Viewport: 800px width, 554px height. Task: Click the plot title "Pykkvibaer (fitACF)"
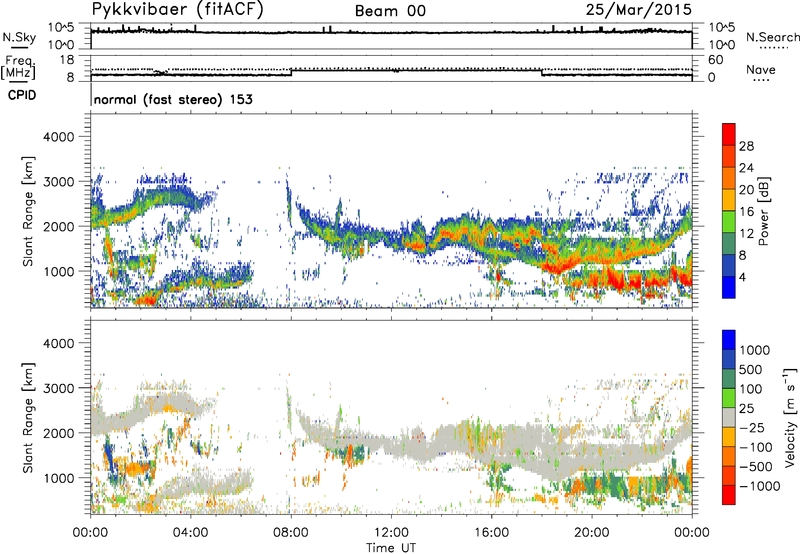(177, 9)
